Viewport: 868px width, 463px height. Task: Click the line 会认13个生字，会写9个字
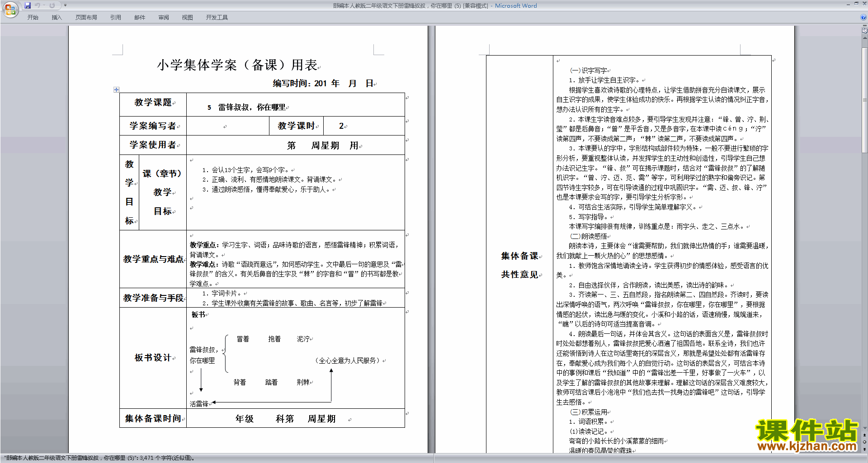point(246,170)
